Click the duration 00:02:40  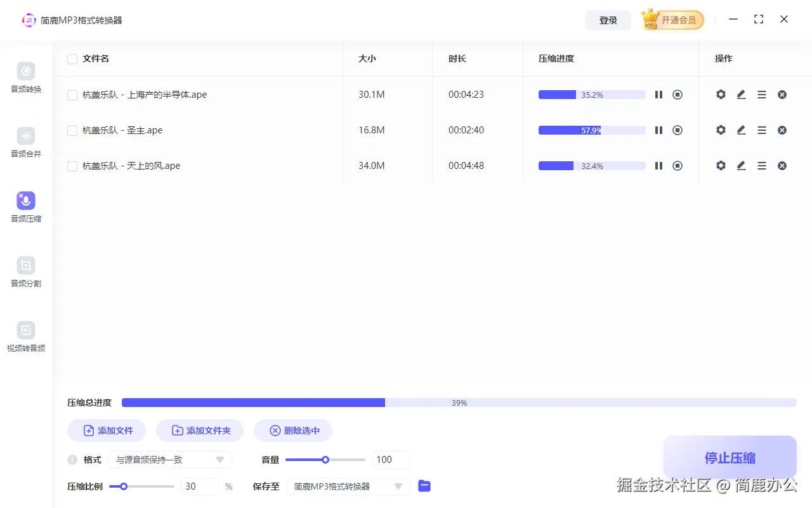pos(466,130)
